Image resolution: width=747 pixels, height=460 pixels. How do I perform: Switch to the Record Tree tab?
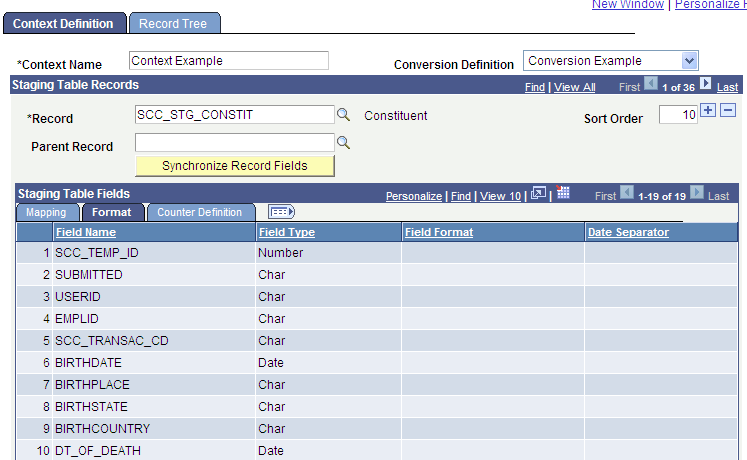(174, 23)
